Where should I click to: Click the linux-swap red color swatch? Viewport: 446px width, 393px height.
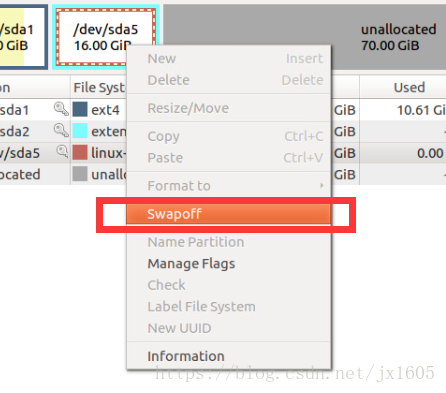tap(80, 152)
